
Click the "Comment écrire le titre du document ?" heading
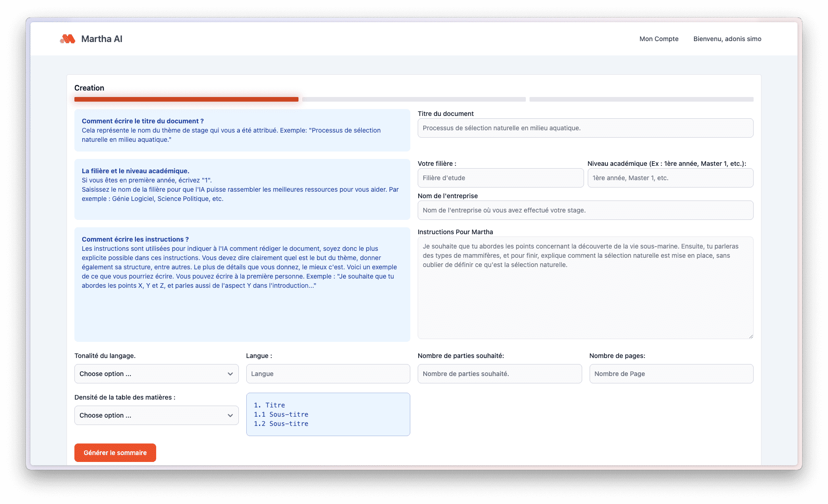143,121
